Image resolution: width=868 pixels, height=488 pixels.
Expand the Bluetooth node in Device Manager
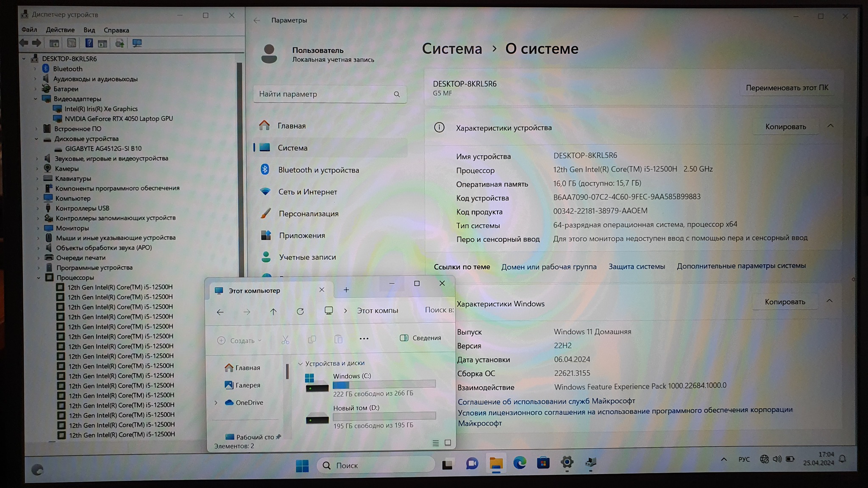pos(35,69)
